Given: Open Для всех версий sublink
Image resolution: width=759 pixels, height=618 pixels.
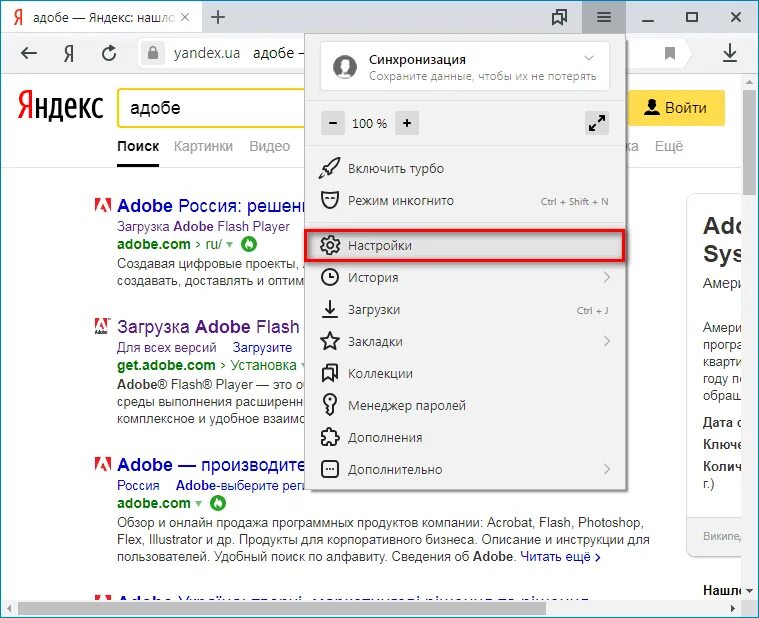Looking at the screenshot, I should pos(167,347).
